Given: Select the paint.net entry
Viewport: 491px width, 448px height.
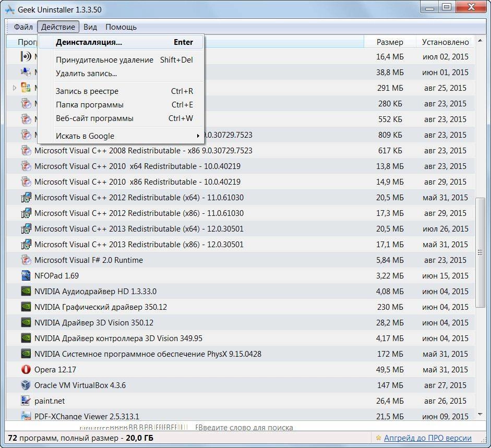Looking at the screenshot, I should (x=241, y=401).
